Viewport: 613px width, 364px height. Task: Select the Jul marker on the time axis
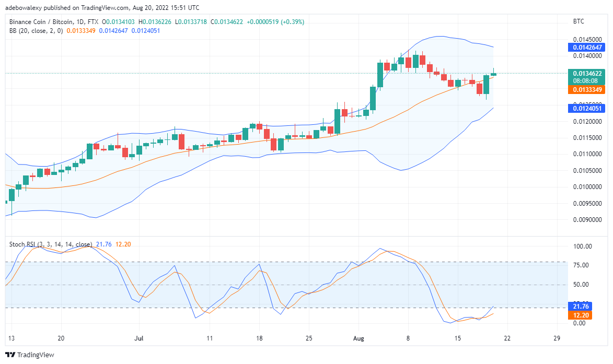pyautogui.click(x=139, y=338)
